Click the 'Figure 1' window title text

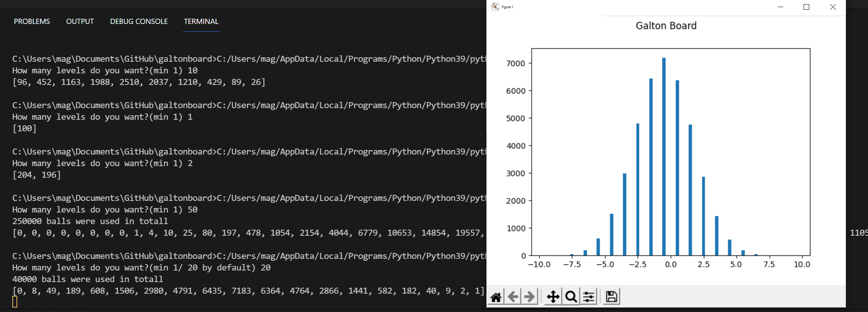pos(507,7)
